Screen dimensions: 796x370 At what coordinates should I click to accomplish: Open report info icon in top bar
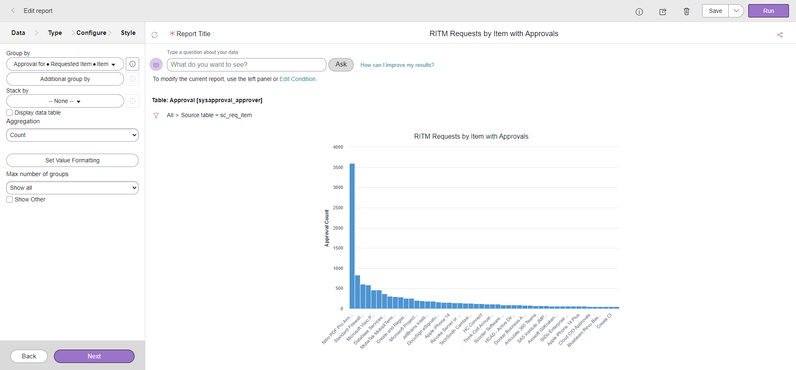point(639,12)
